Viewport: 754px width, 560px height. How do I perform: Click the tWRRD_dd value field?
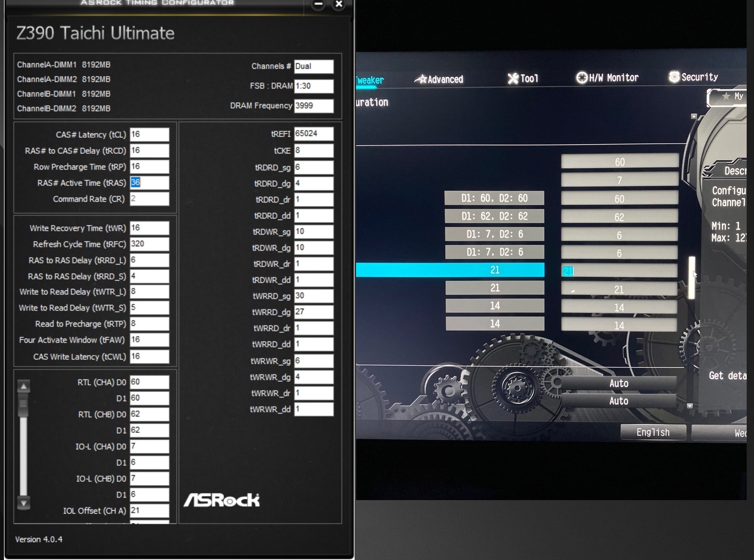pyautogui.click(x=314, y=344)
